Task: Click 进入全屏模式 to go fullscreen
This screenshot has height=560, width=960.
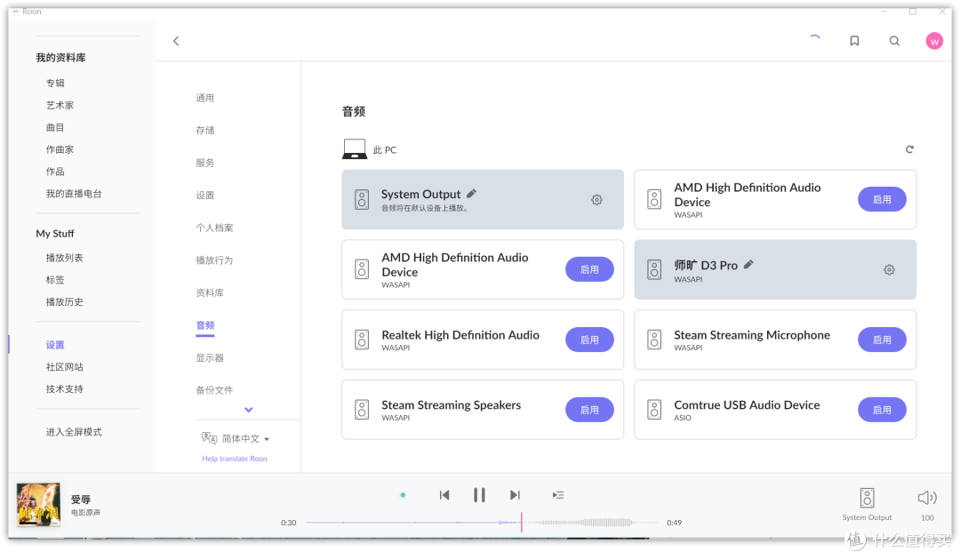Action: pyautogui.click(x=74, y=432)
